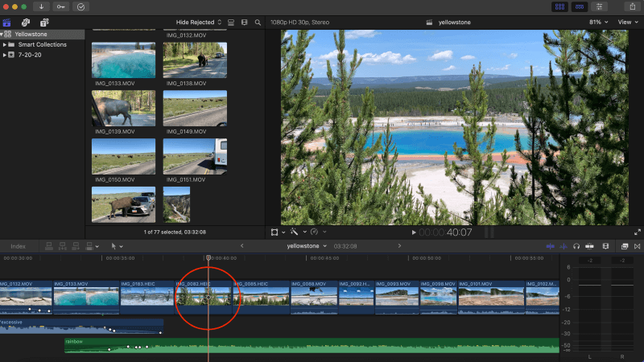Viewport: 644px width, 362px height.
Task: Open the retime speed menu icon
Action: tap(314, 232)
